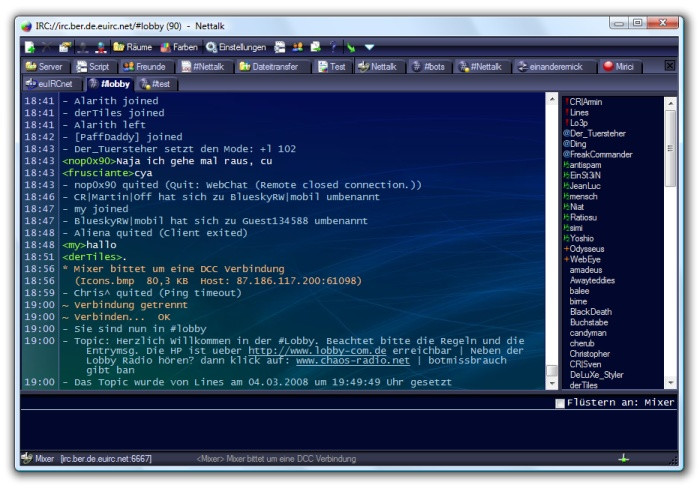Open the www.chaos-radio.net link
The image size is (700, 488).
tap(353, 360)
